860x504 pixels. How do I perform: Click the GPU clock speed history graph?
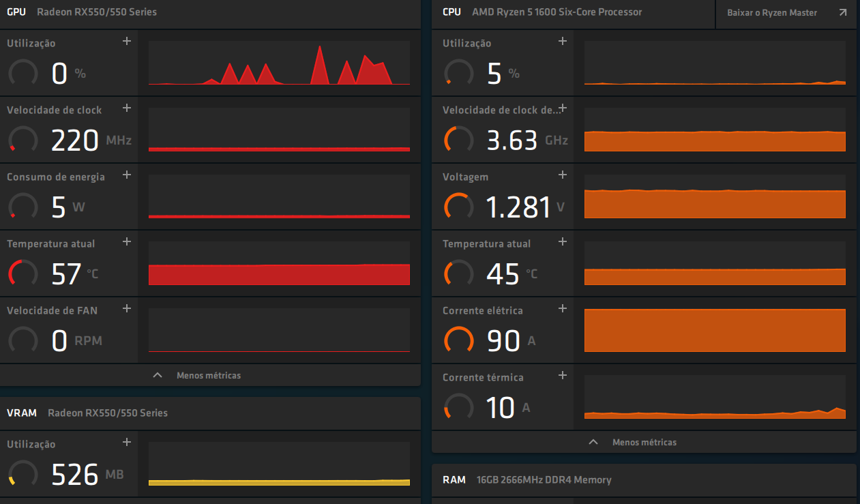[279, 130]
